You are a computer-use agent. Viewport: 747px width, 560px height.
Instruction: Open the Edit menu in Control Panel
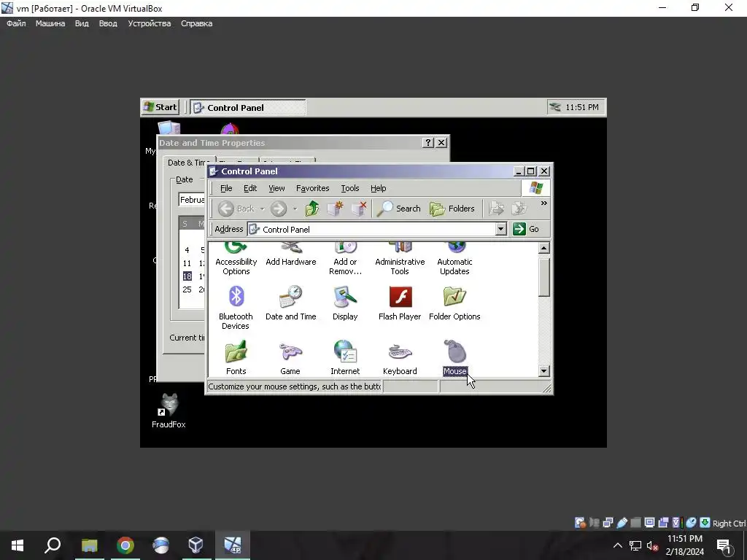pyautogui.click(x=250, y=188)
